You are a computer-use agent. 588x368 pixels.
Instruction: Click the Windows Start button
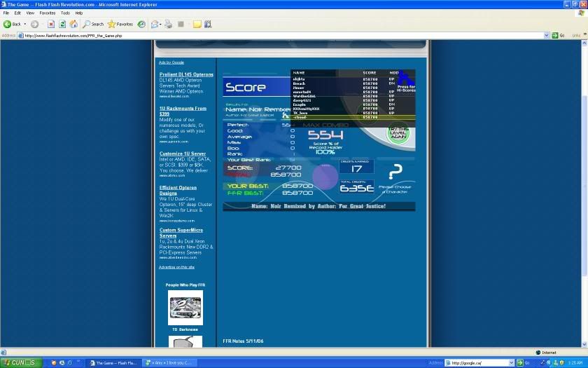[21, 362]
